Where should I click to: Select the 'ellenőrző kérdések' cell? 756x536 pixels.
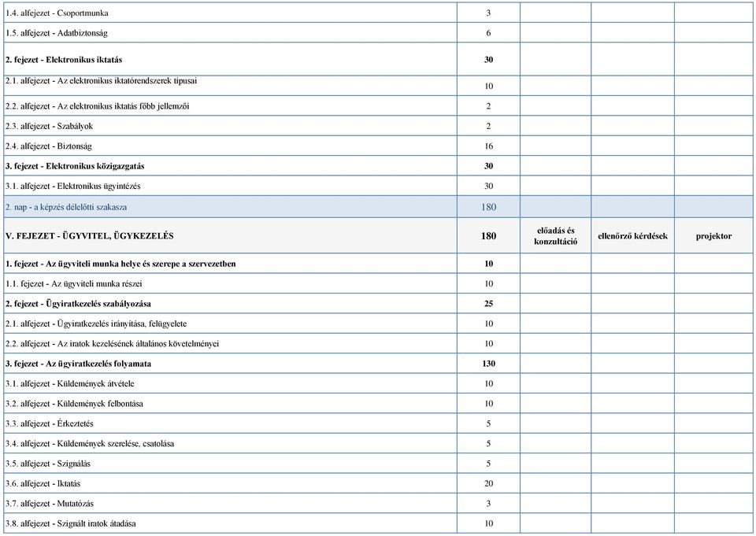[x=633, y=236]
